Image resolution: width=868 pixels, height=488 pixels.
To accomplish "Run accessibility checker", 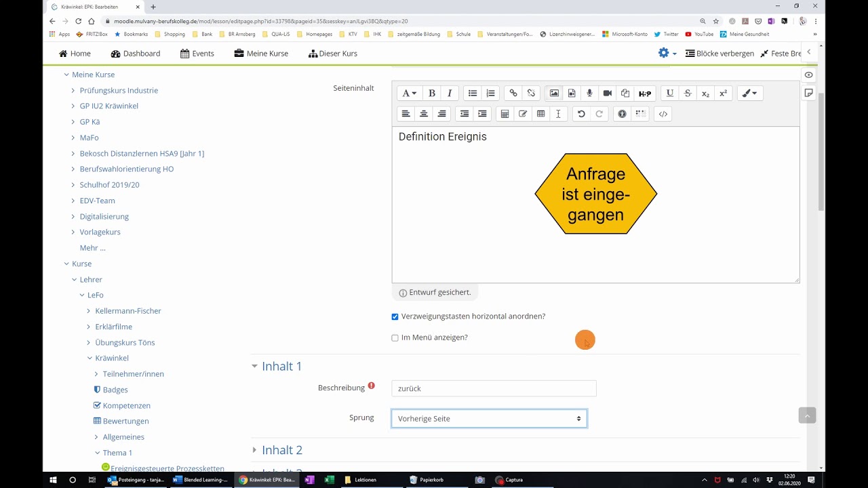I will pos(622,114).
